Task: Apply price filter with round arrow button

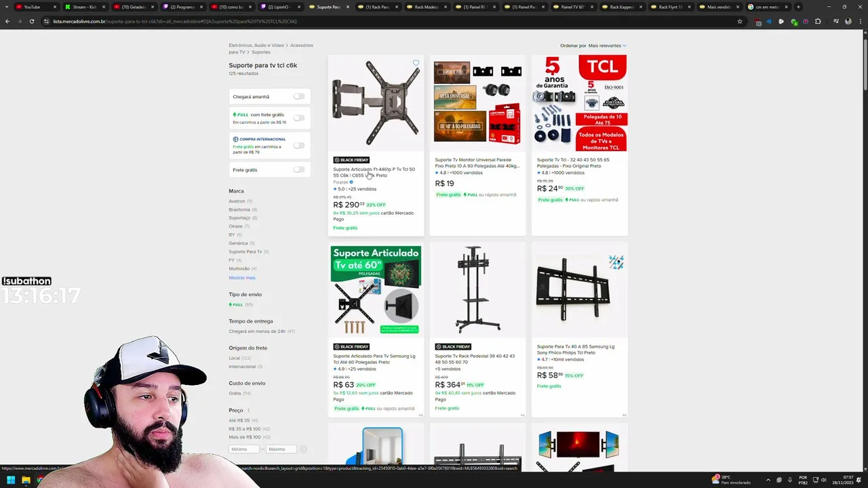Action: 303,449
